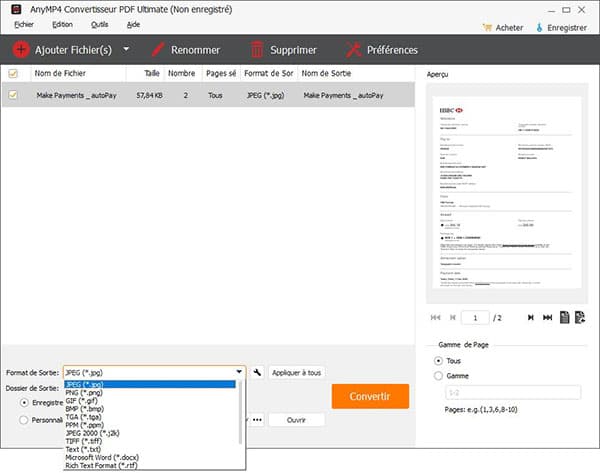Open Préférences from the toolbar

click(353, 49)
